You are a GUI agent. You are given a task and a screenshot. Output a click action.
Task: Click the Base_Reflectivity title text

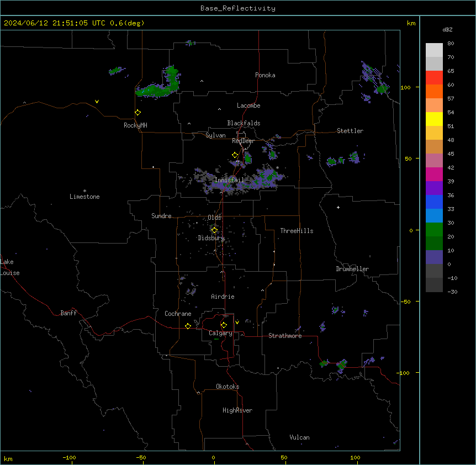coord(238,8)
